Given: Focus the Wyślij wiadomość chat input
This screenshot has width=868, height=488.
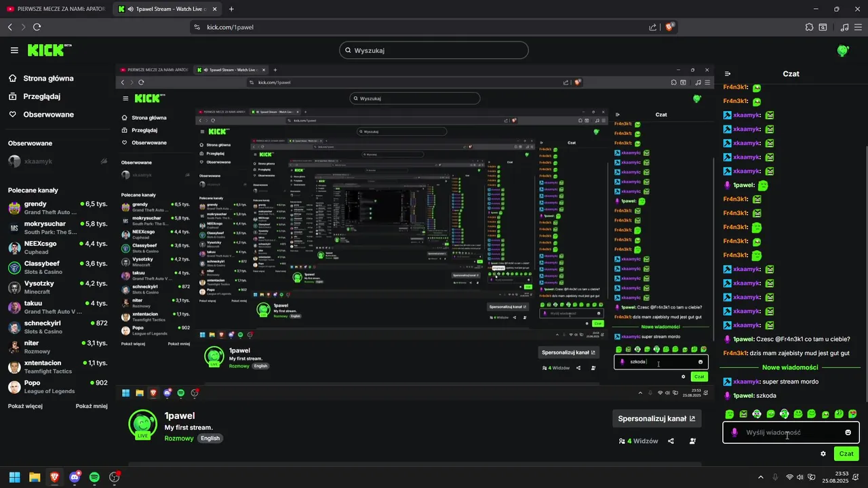Looking at the screenshot, I should point(790,432).
